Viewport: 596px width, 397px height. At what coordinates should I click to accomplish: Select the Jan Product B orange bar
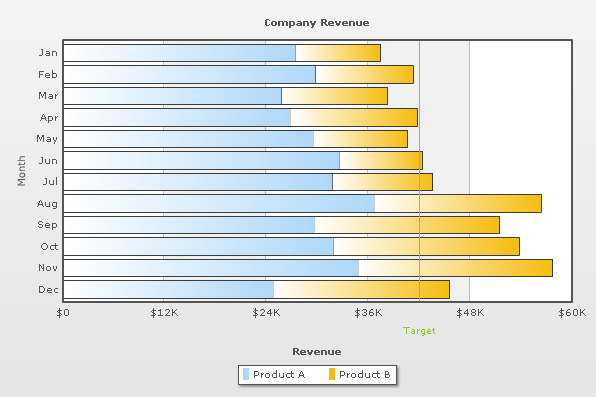tap(338, 53)
